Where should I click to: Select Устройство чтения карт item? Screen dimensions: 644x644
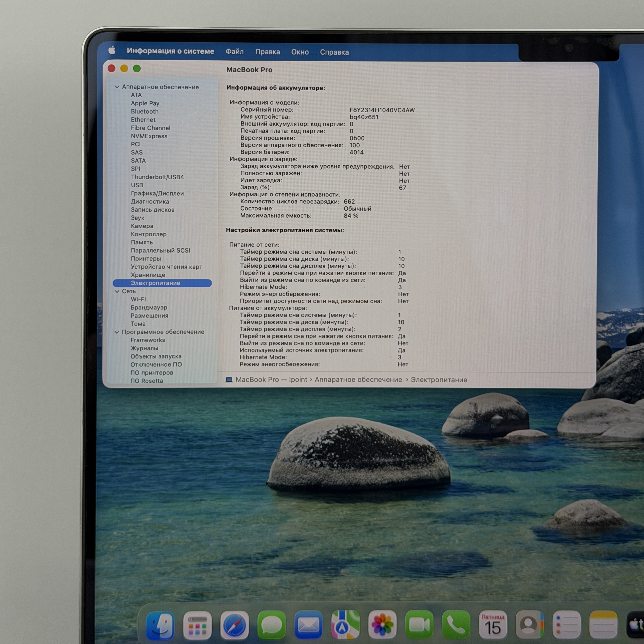(166, 267)
